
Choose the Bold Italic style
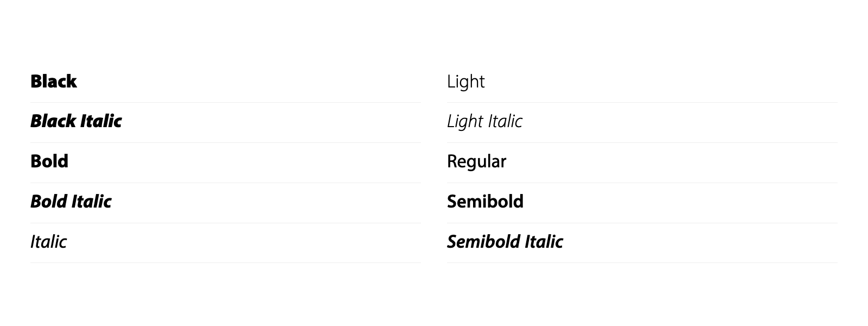pos(71,202)
